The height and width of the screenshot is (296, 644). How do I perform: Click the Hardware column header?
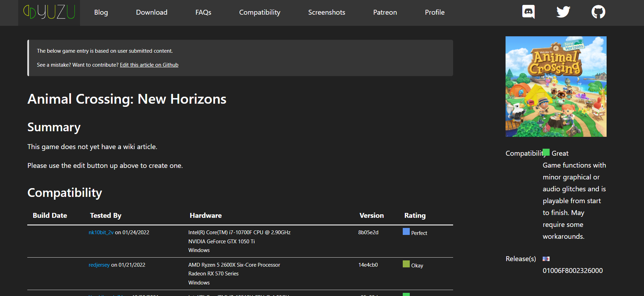[206, 216]
